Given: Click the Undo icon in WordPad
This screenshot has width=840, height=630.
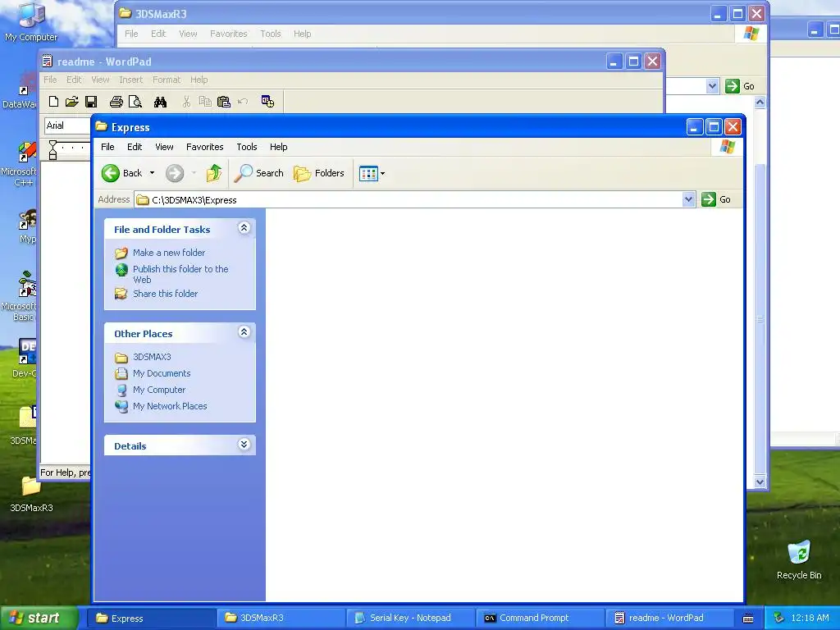Looking at the screenshot, I should click(243, 101).
